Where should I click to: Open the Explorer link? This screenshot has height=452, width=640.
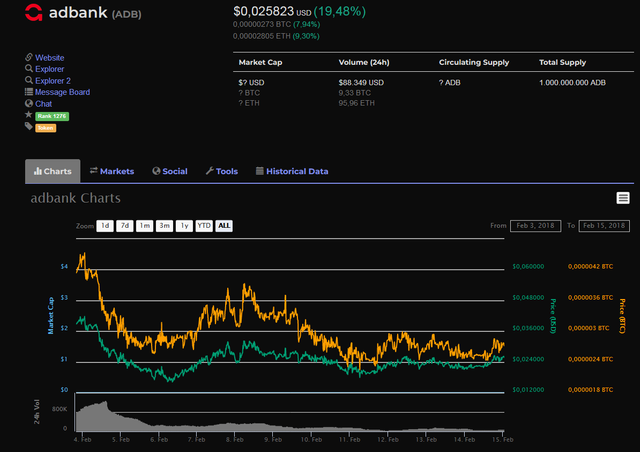point(49,69)
